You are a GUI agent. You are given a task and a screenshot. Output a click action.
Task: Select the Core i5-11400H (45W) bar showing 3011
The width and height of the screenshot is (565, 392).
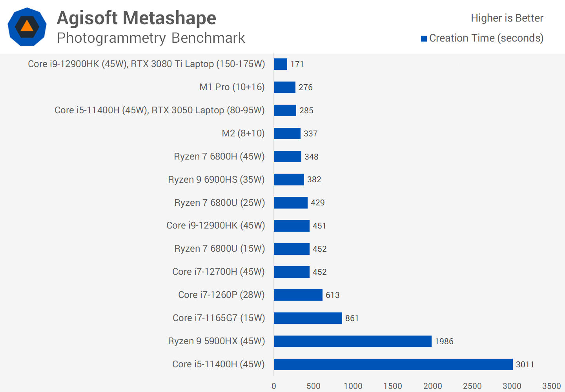pyautogui.click(x=393, y=364)
